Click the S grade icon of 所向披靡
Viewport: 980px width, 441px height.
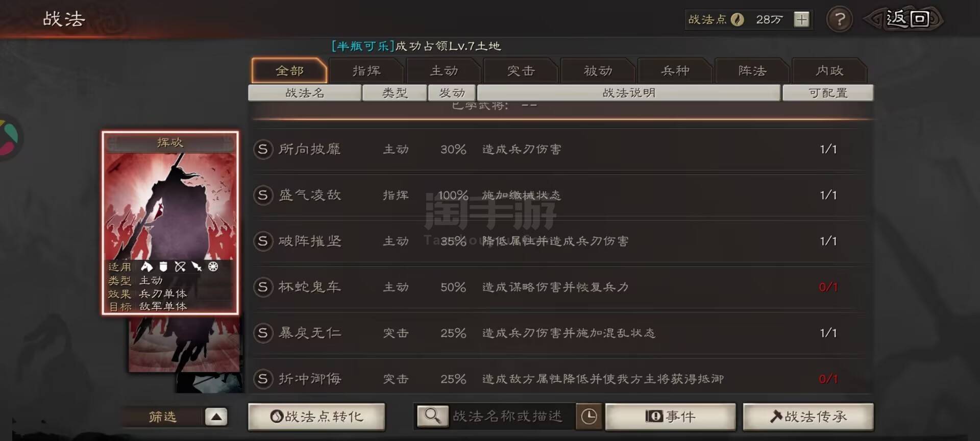[263, 149]
